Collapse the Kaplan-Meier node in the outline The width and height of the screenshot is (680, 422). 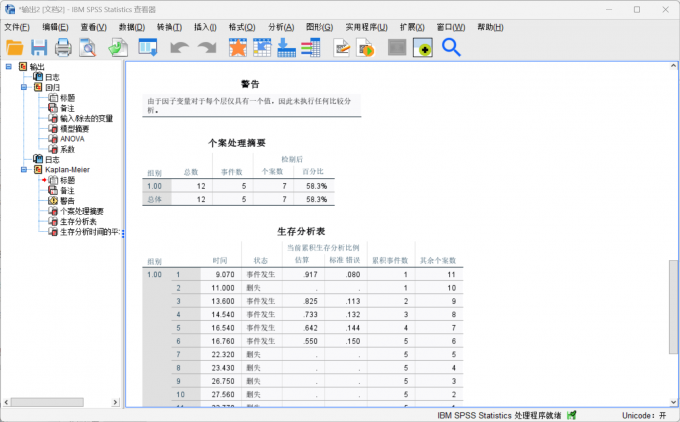point(24,170)
